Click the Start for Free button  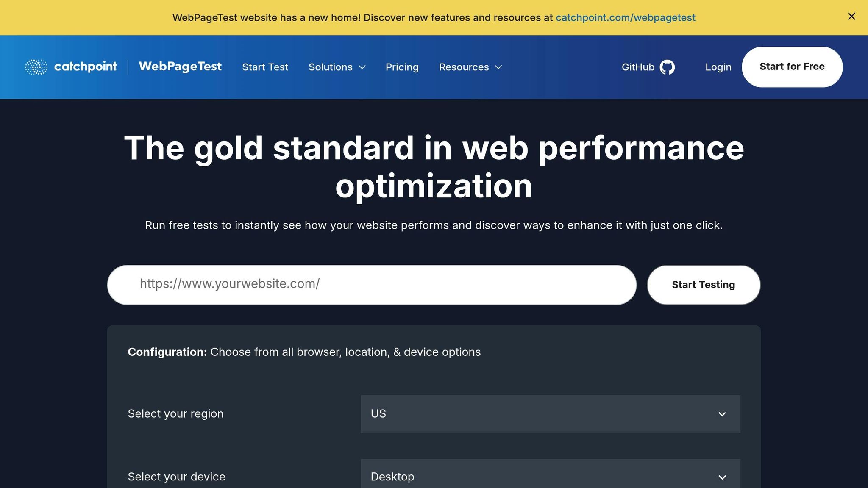pyautogui.click(x=792, y=67)
